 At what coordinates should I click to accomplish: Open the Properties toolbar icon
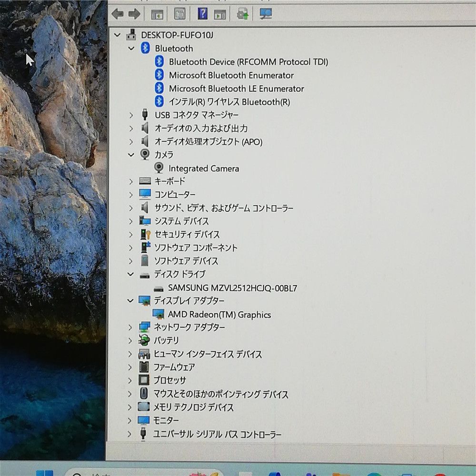(179, 13)
